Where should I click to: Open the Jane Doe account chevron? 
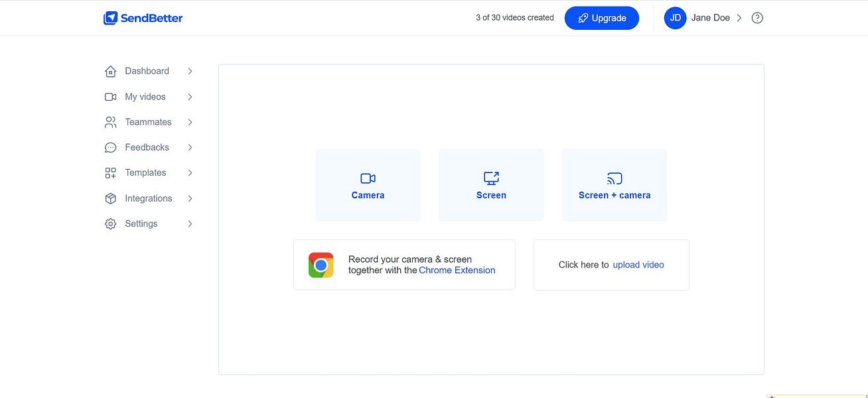739,18
